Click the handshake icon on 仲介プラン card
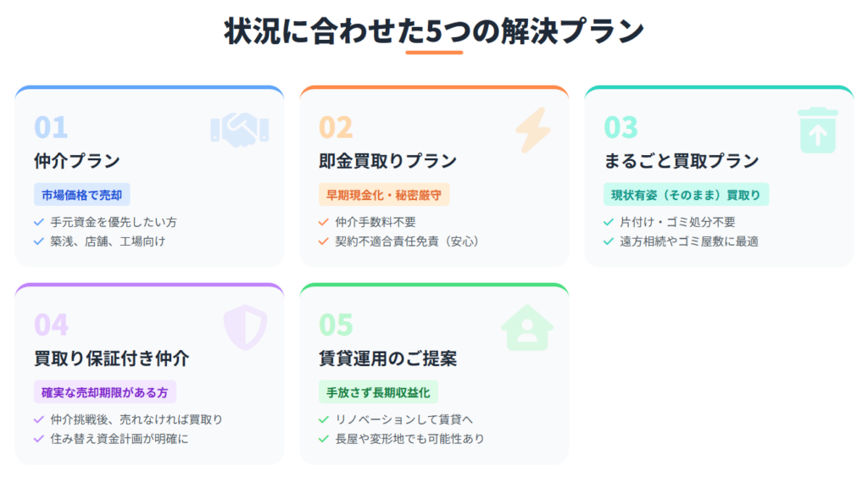Screen dimensions: 868x477 click(x=240, y=130)
